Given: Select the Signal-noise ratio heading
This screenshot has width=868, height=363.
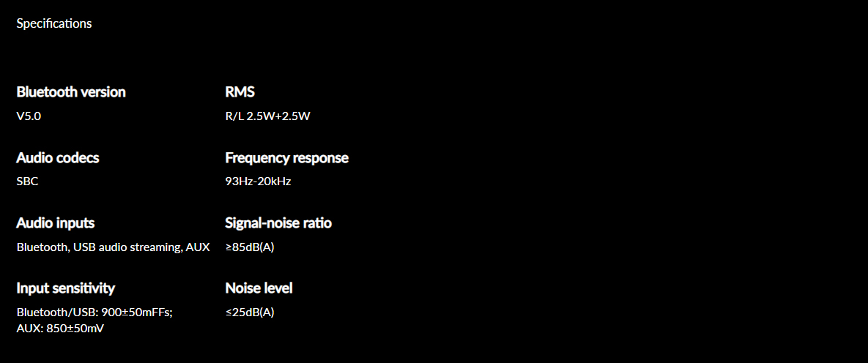Looking at the screenshot, I should click(278, 223).
